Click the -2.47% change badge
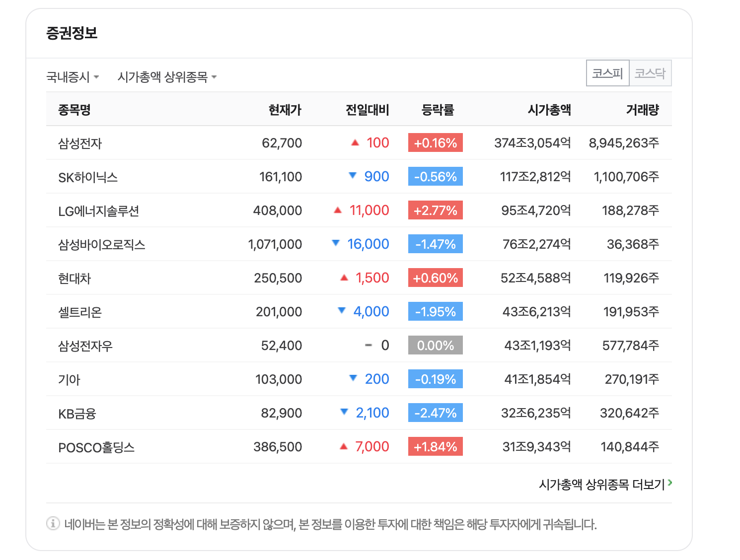The height and width of the screenshot is (560, 740). (436, 413)
